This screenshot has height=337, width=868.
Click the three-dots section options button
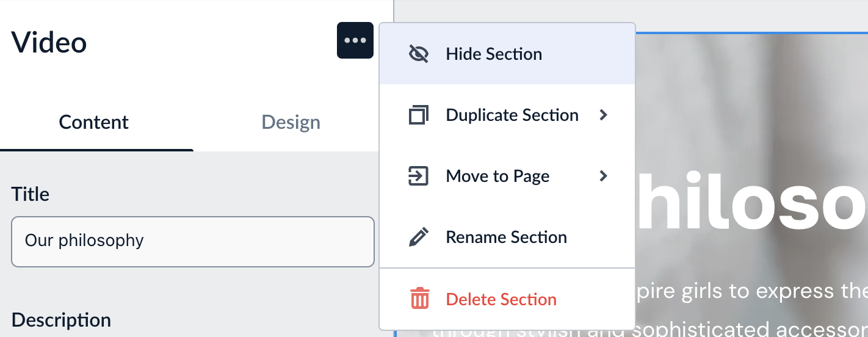click(355, 40)
